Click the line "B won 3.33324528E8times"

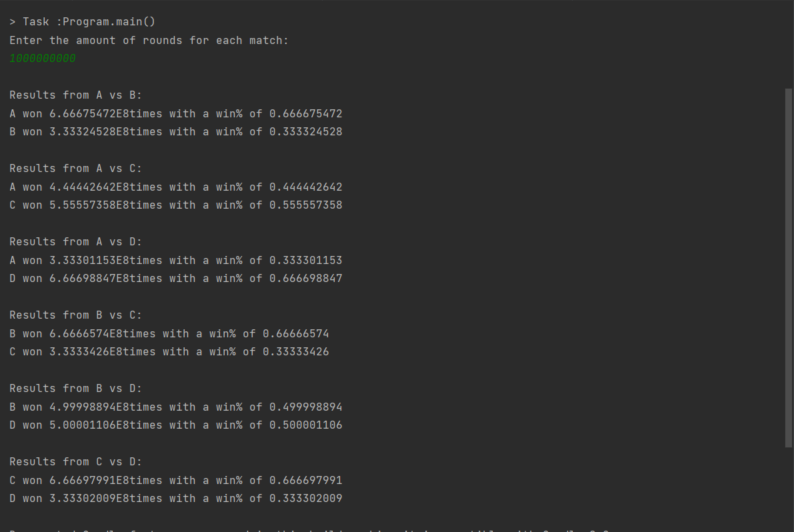pyautogui.click(x=175, y=132)
